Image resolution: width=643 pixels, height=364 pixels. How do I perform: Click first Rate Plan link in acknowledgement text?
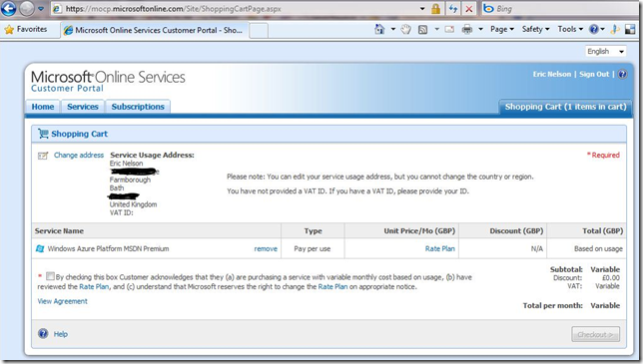(x=94, y=286)
